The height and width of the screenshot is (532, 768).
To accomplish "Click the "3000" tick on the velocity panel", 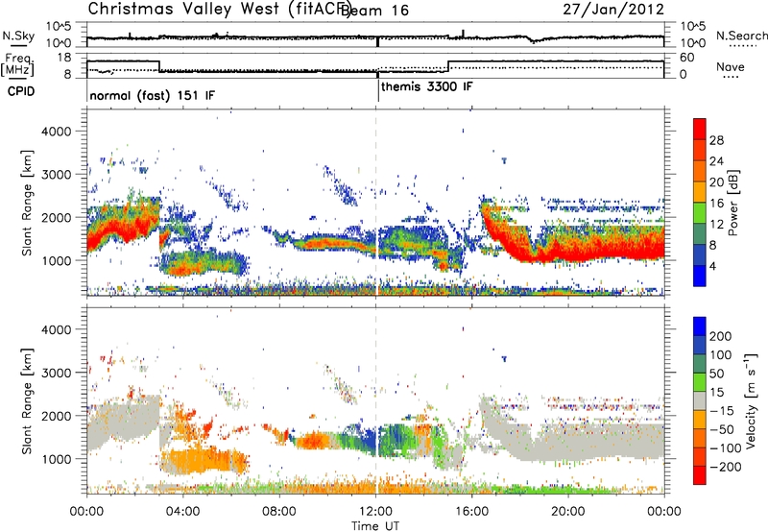I will (57, 373).
